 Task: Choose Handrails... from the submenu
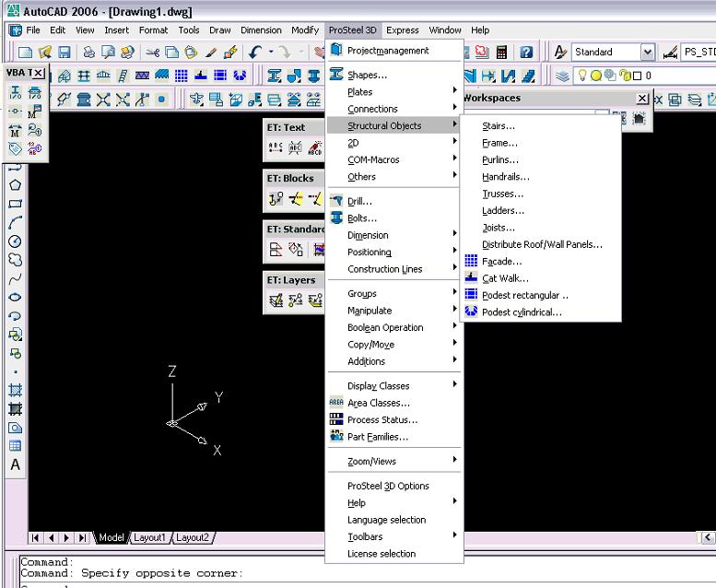coord(541,176)
